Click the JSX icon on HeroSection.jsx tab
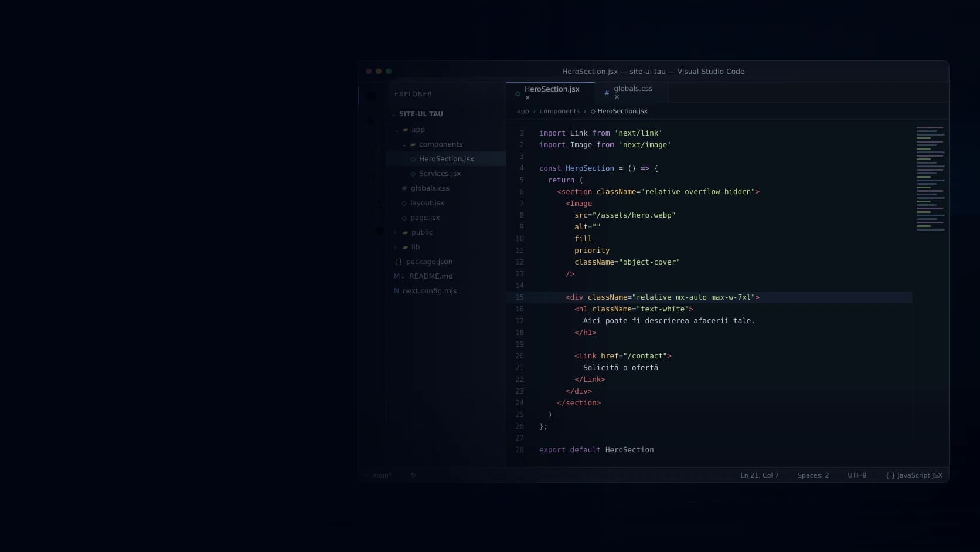This screenshot has width=980, height=552. [x=518, y=93]
